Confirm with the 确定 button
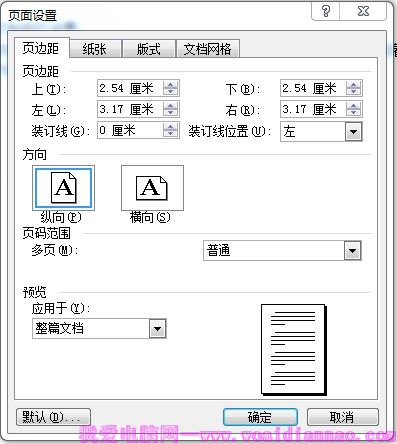The width and height of the screenshot is (397, 444). 260,417
